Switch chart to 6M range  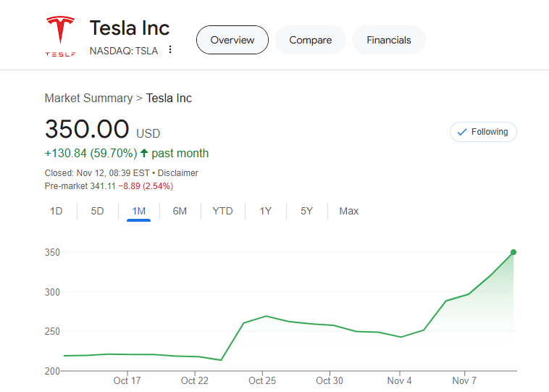[180, 211]
